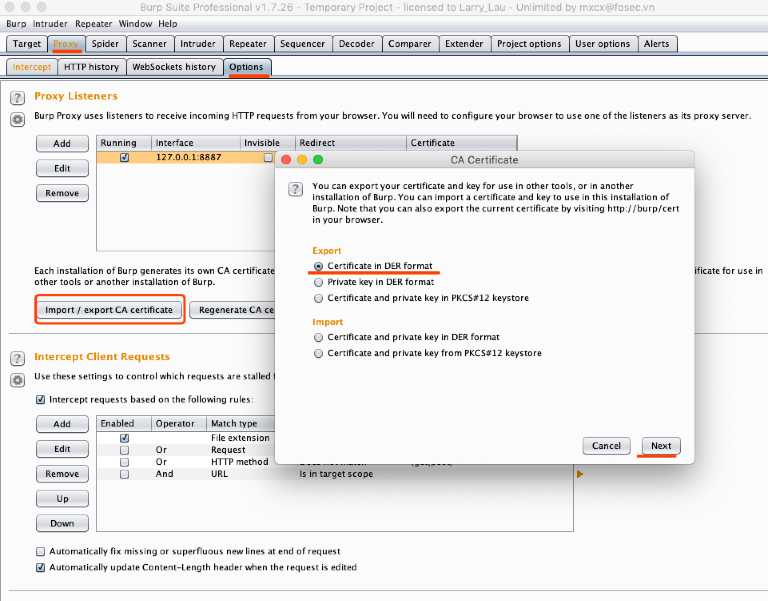772x601 pixels.
Task: Switch to the Intercept sub-tab
Action: pos(32,67)
